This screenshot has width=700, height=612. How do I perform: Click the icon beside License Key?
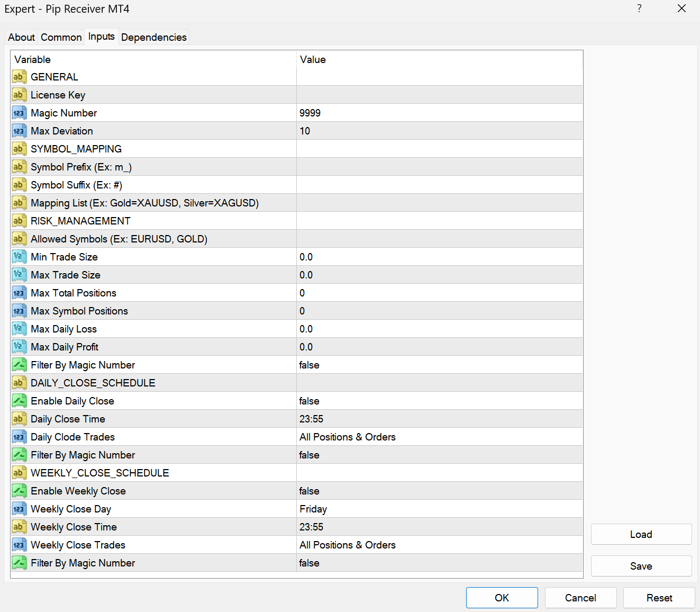pyautogui.click(x=19, y=95)
